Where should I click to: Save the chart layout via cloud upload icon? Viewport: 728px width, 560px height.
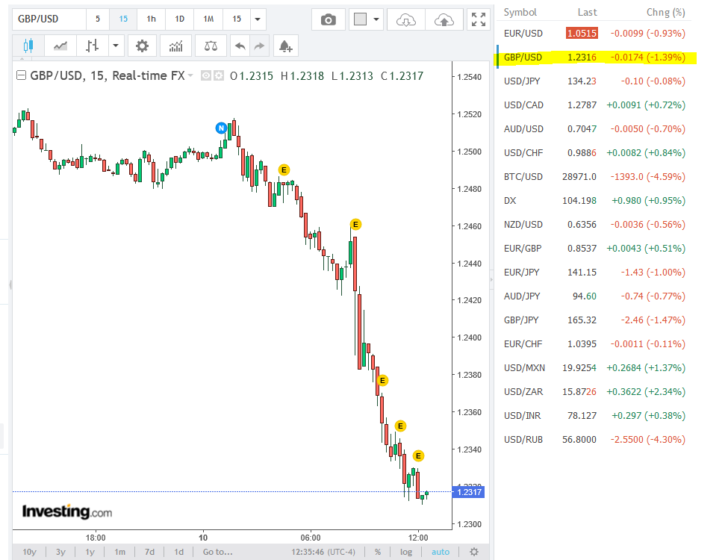pos(444,19)
